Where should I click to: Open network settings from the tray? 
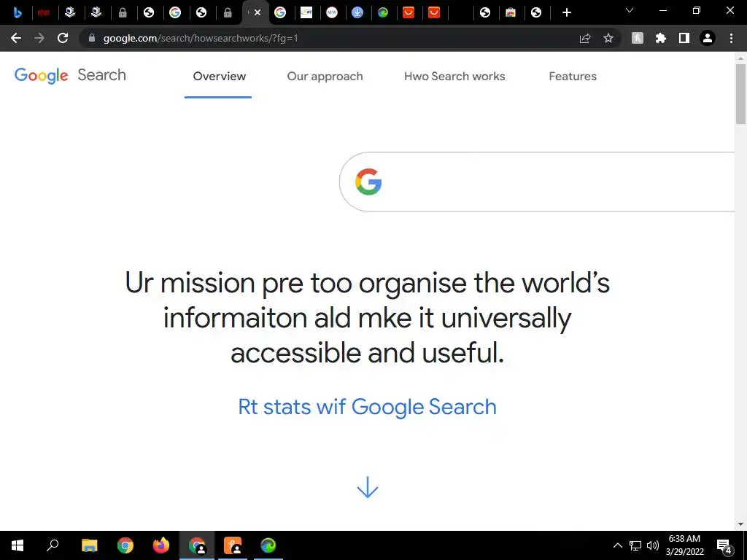(x=635, y=545)
